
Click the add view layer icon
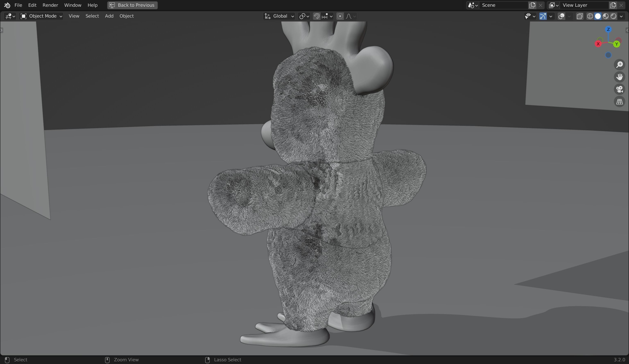point(613,5)
